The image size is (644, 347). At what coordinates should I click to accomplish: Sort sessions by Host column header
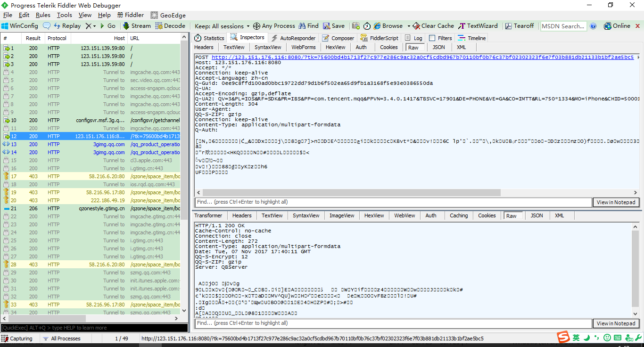tap(99, 38)
